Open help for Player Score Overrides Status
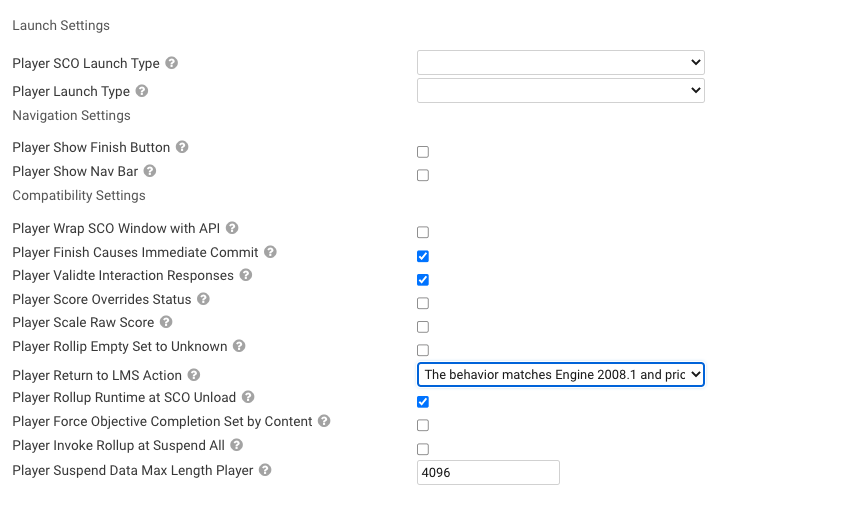 click(203, 299)
